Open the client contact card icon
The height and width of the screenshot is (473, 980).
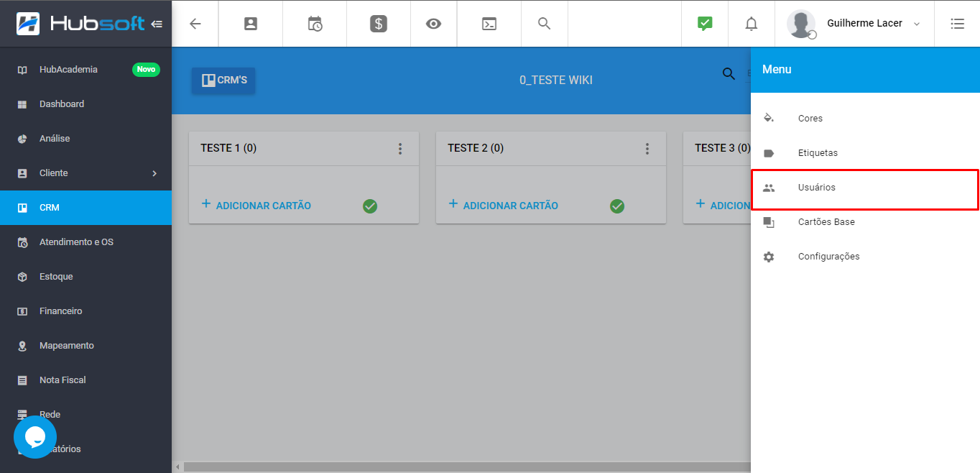[x=250, y=24]
